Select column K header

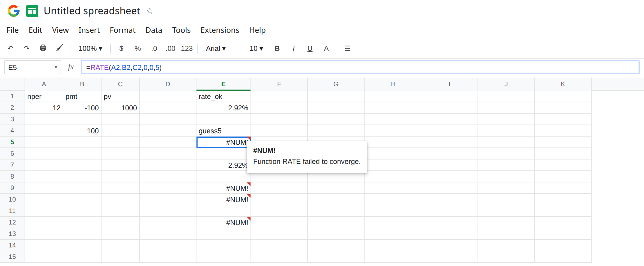coord(563,84)
